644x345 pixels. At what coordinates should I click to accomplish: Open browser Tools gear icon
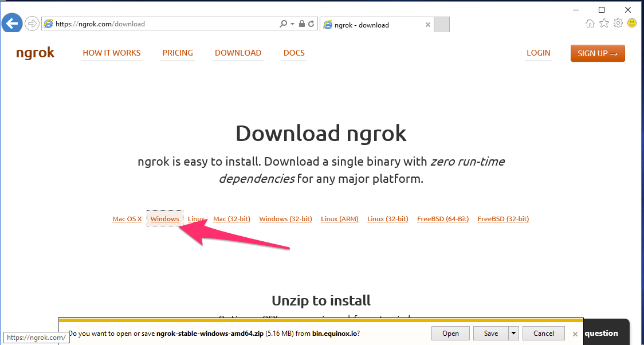(x=618, y=23)
